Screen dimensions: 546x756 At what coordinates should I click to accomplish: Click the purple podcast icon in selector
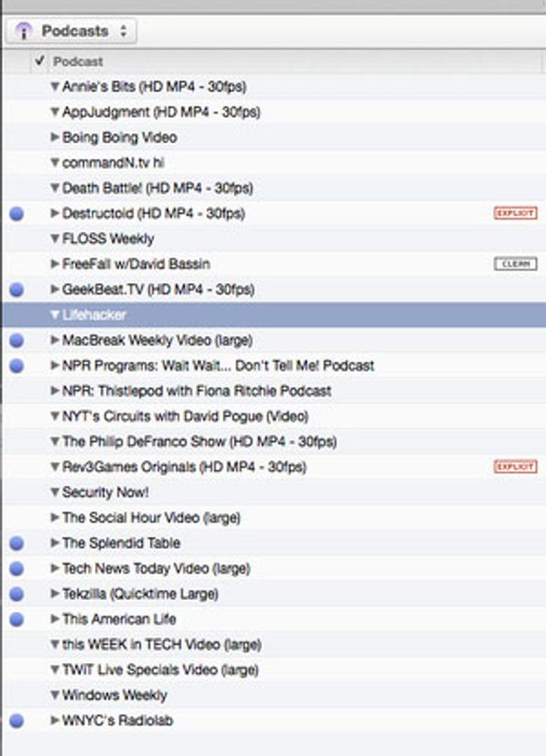[24, 32]
